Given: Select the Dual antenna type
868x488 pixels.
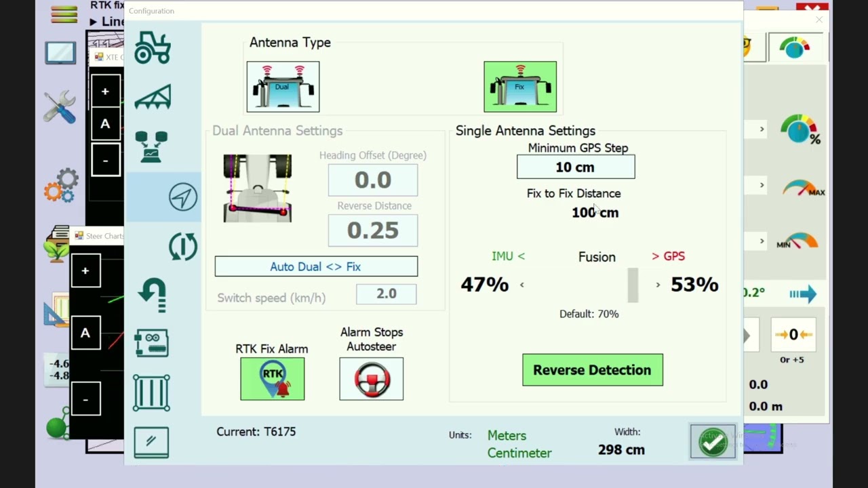Looking at the screenshot, I should click(x=283, y=87).
